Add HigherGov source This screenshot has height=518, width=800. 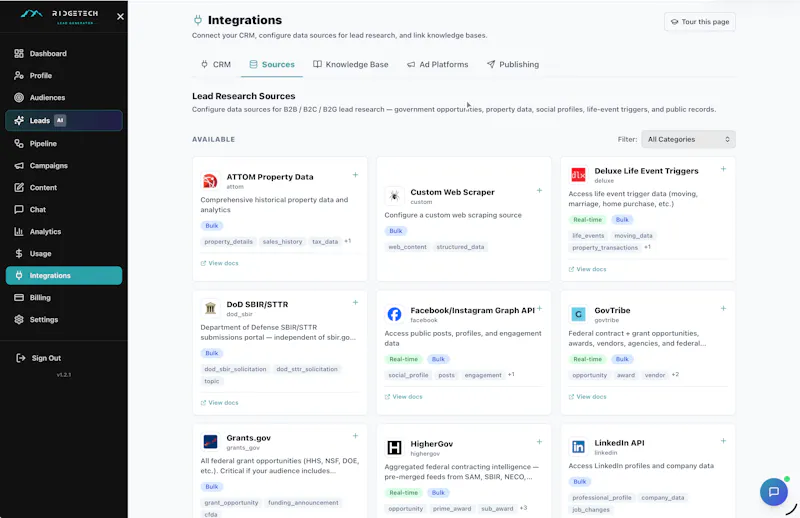click(x=539, y=442)
